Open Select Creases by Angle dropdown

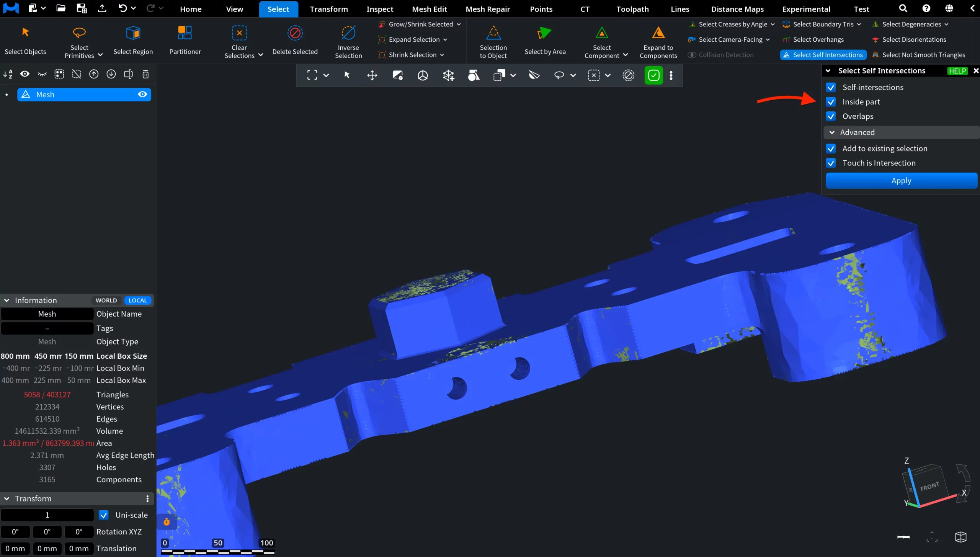click(x=773, y=24)
